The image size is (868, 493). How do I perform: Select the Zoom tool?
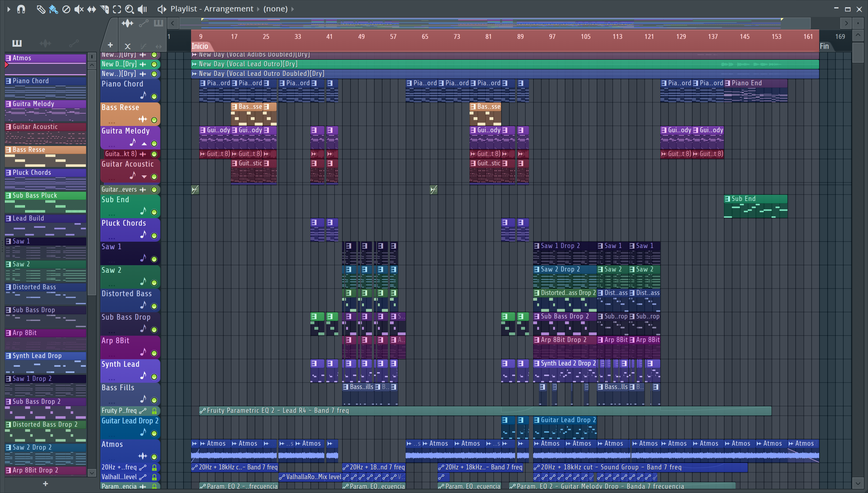[x=129, y=9]
